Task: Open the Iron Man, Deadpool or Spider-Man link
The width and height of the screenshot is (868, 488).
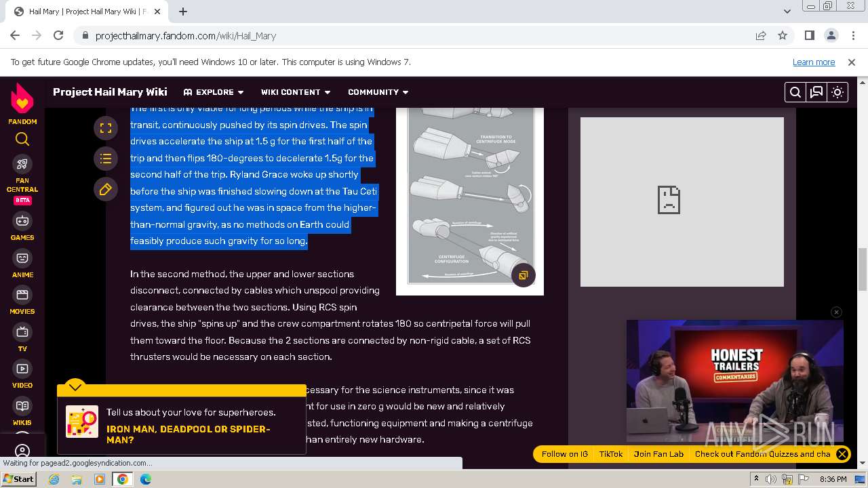Action: [188, 434]
